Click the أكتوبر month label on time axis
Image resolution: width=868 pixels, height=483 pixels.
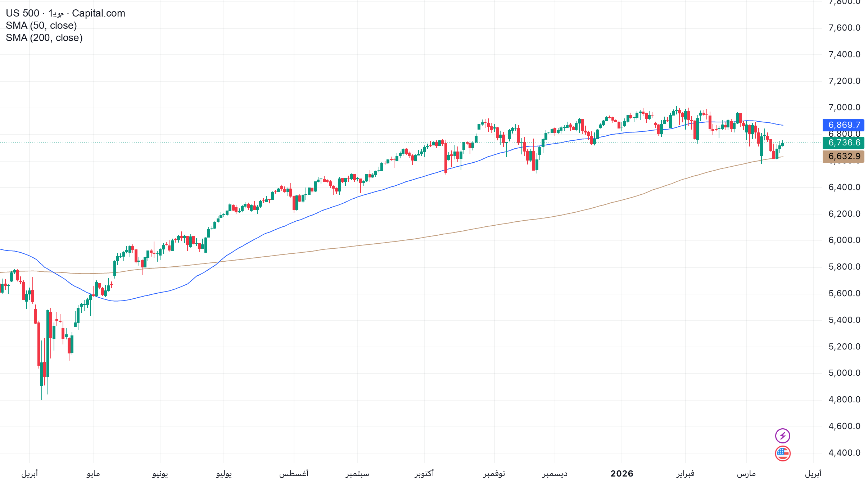pyautogui.click(x=424, y=473)
